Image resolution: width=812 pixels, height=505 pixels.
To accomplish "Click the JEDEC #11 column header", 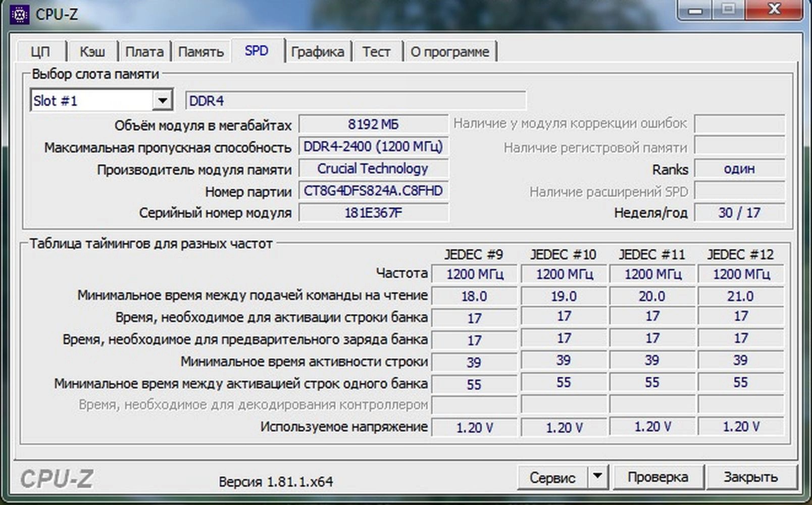I will click(x=652, y=254).
